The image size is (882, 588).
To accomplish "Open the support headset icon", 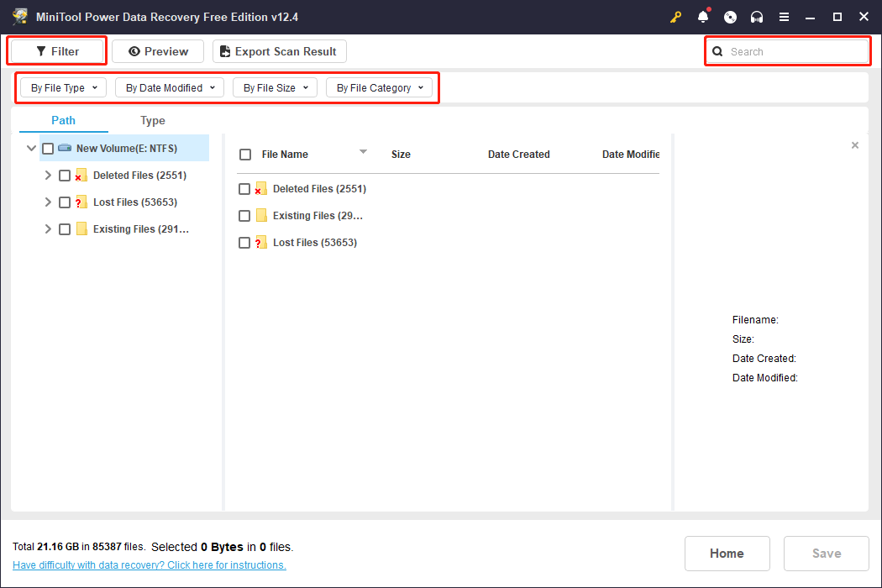I will (x=757, y=17).
